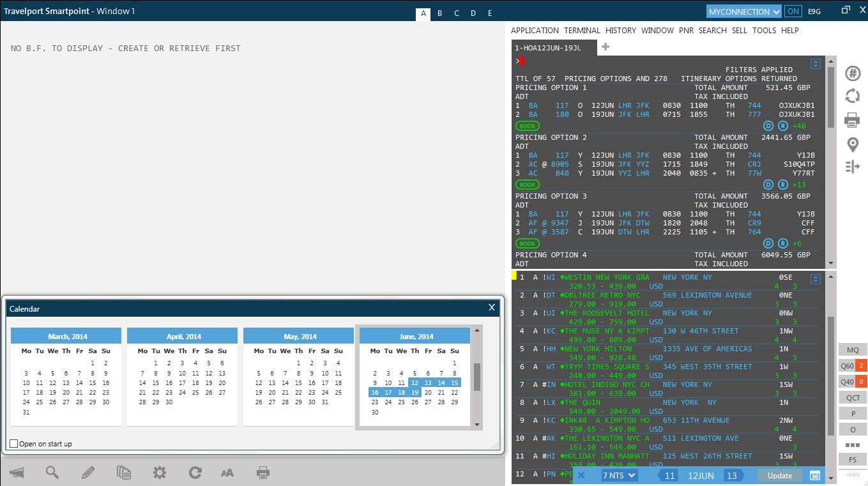The image size is (868, 486).
Task: Open the TERMINAL menu
Action: [x=582, y=30]
